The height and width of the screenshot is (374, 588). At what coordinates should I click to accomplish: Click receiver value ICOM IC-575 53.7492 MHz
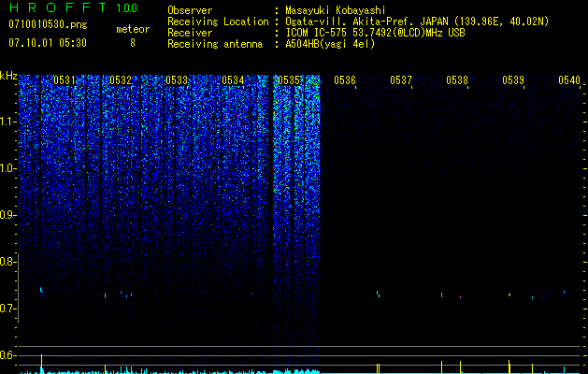coord(375,33)
